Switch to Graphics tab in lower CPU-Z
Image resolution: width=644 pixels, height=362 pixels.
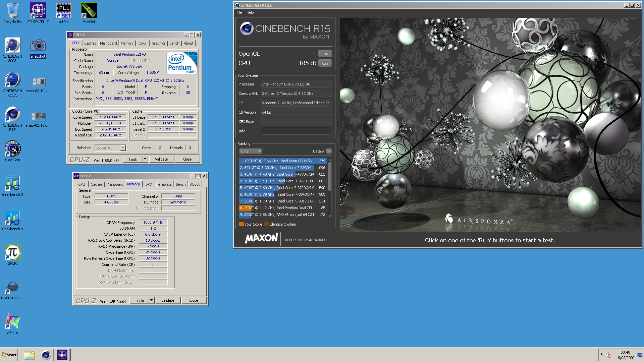(x=165, y=184)
